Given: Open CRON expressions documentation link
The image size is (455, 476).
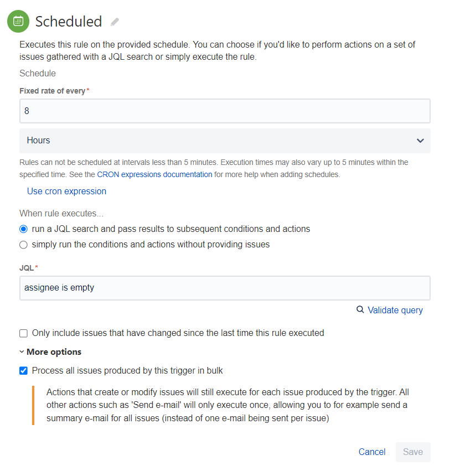Looking at the screenshot, I should [154, 174].
